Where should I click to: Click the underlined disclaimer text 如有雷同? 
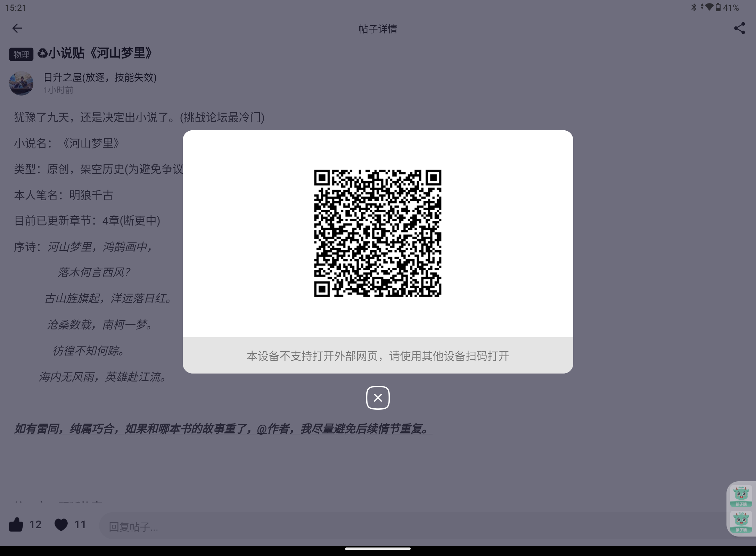pos(223,429)
